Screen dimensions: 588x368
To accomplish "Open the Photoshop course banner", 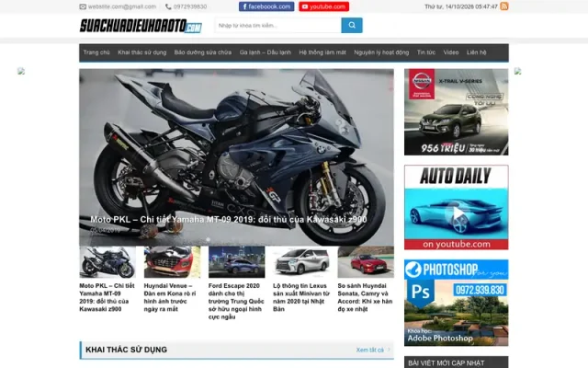I will [x=456, y=303].
